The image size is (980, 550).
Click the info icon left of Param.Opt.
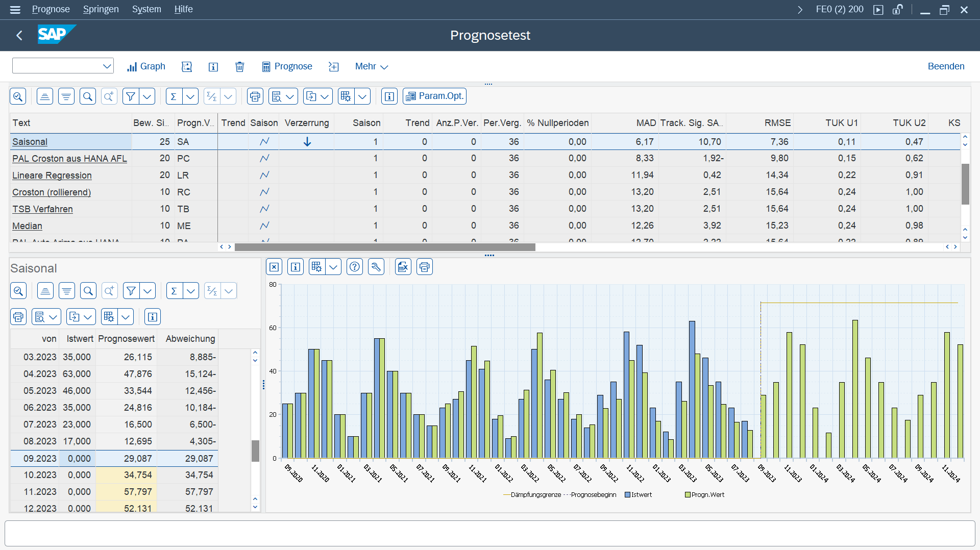coord(389,96)
